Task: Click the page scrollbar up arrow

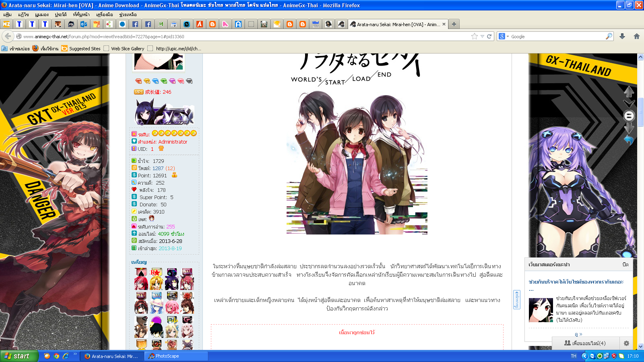Action: [x=640, y=57]
